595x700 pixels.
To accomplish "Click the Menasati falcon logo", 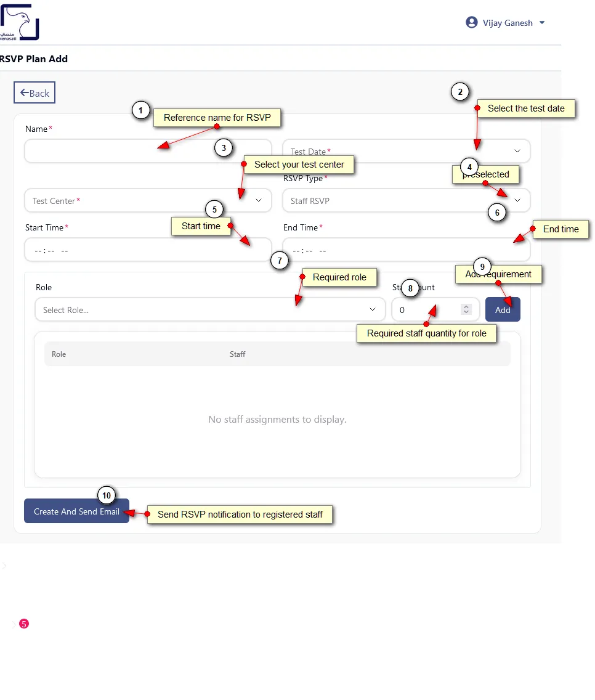I will (x=20, y=22).
